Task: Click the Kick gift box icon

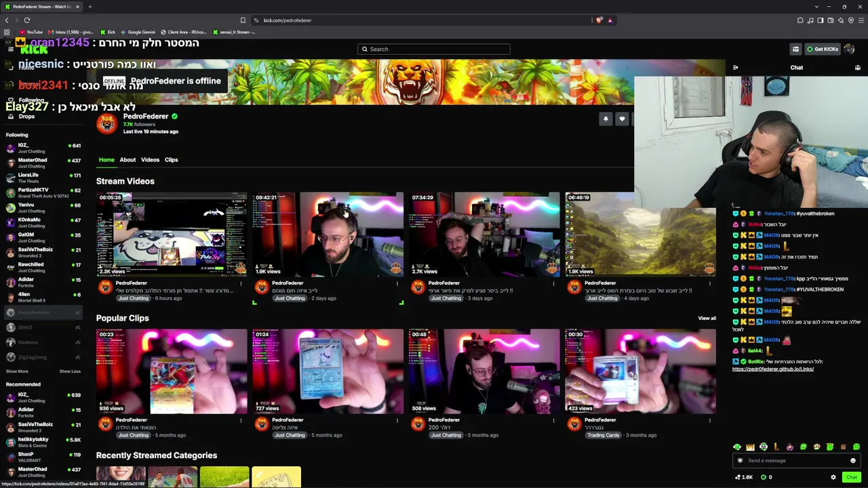Action: coord(795,49)
